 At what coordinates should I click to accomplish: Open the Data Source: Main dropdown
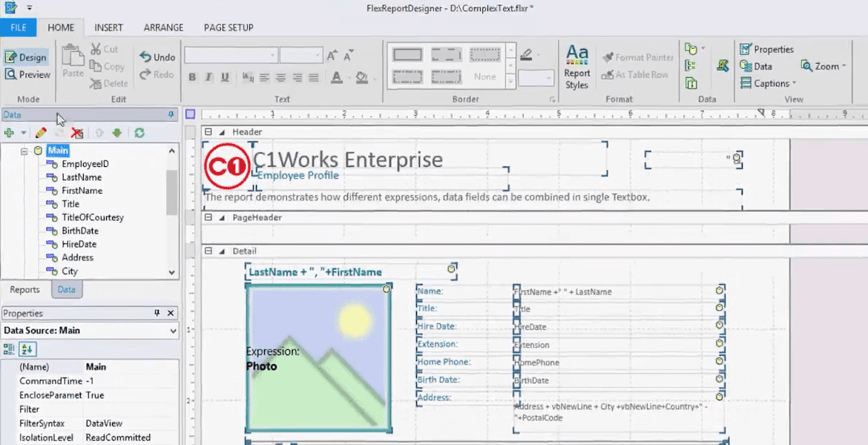[x=173, y=331]
